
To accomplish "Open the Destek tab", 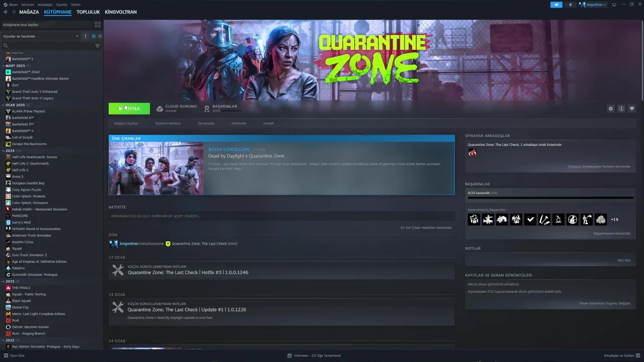I will tap(268, 123).
